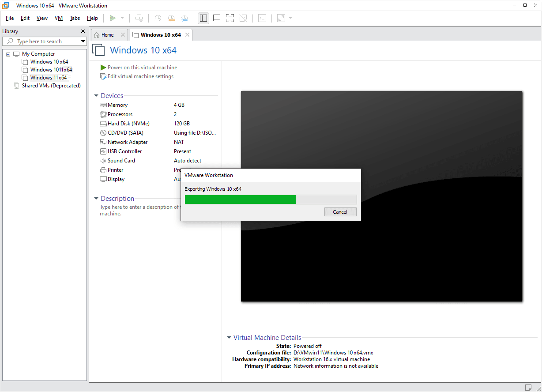Open the Snapshot Manager toolbar icon
Image resolution: width=542 pixels, height=392 pixels.
(x=184, y=18)
